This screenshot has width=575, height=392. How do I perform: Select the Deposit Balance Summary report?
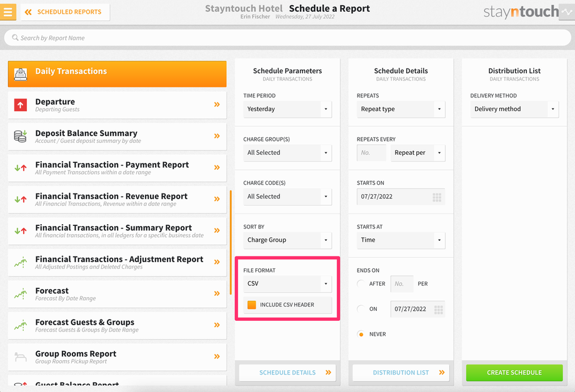pos(117,137)
